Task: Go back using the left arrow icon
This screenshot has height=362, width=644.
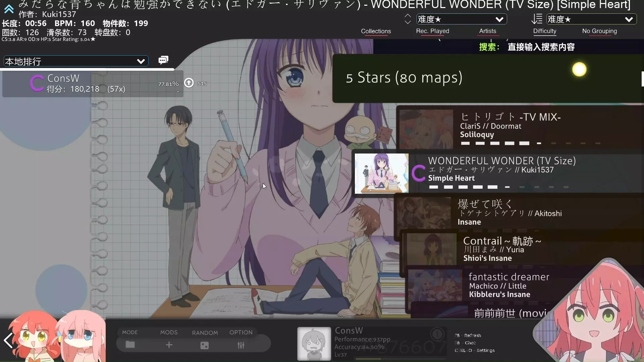Action: tap(8, 341)
